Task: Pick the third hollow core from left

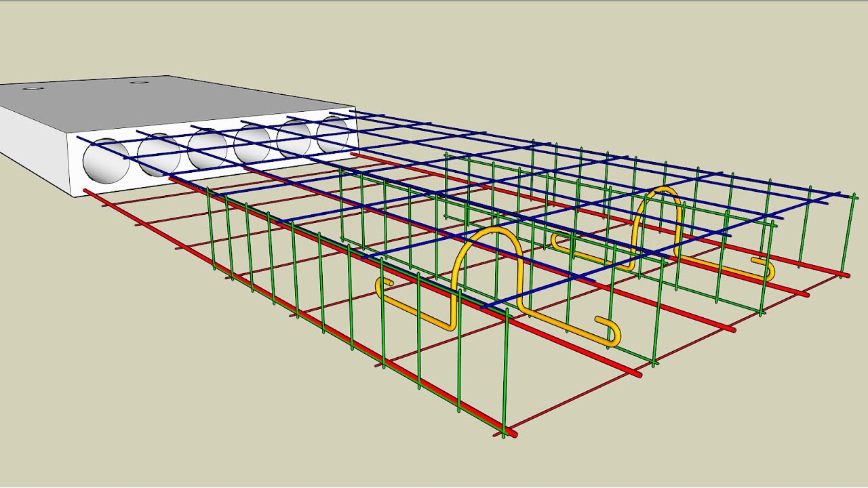Action: [208, 148]
